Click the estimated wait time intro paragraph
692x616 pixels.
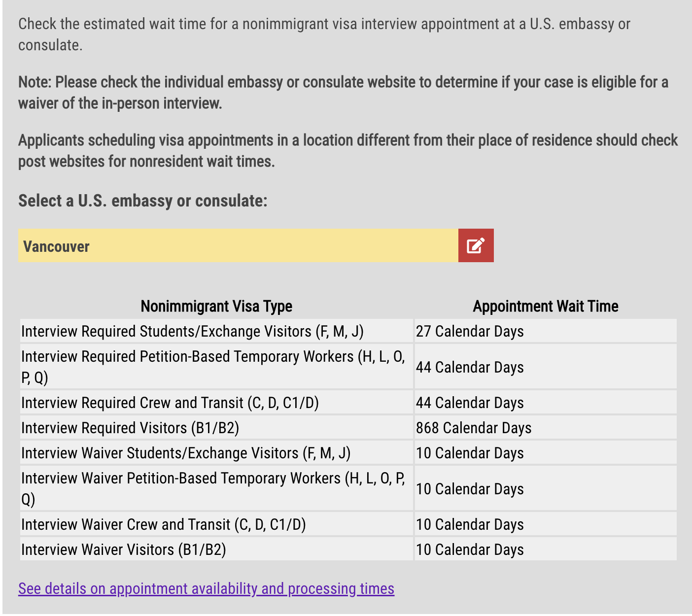click(x=324, y=34)
